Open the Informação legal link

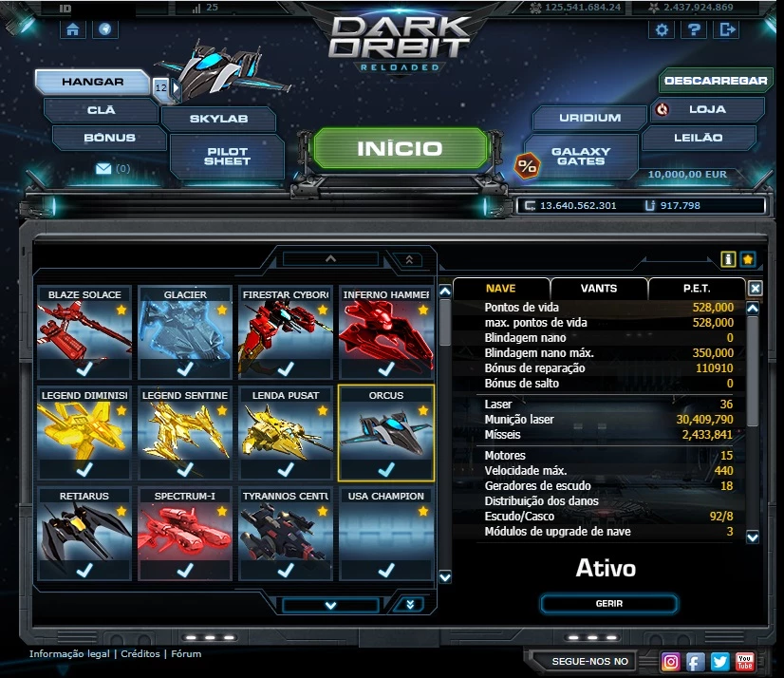69,653
